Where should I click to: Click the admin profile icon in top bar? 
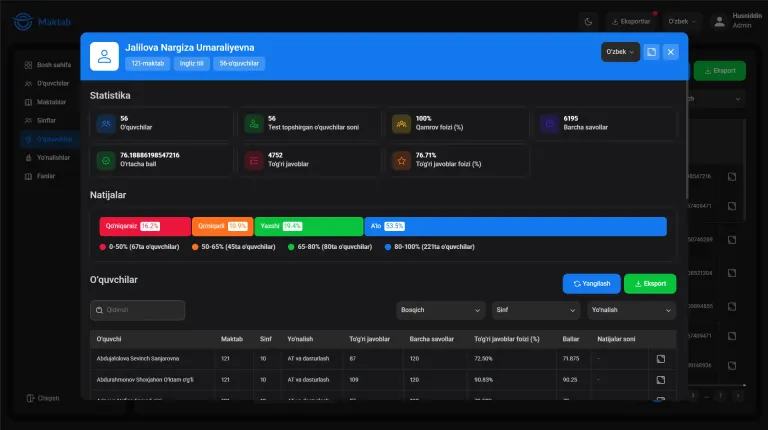point(719,22)
